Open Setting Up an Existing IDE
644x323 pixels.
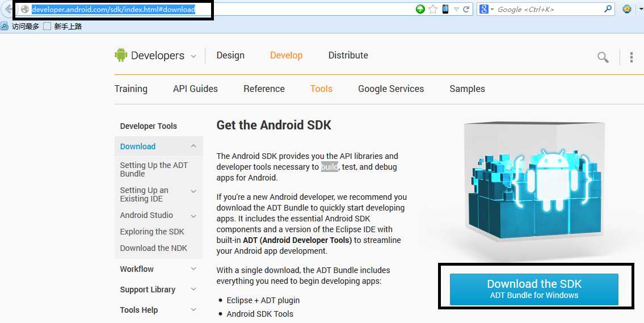coord(144,194)
